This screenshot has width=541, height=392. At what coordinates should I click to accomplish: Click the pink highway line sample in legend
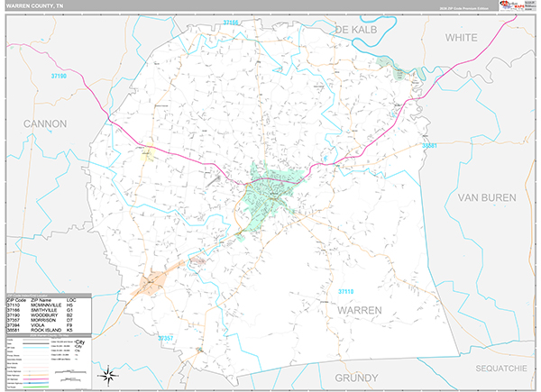click(x=36, y=379)
